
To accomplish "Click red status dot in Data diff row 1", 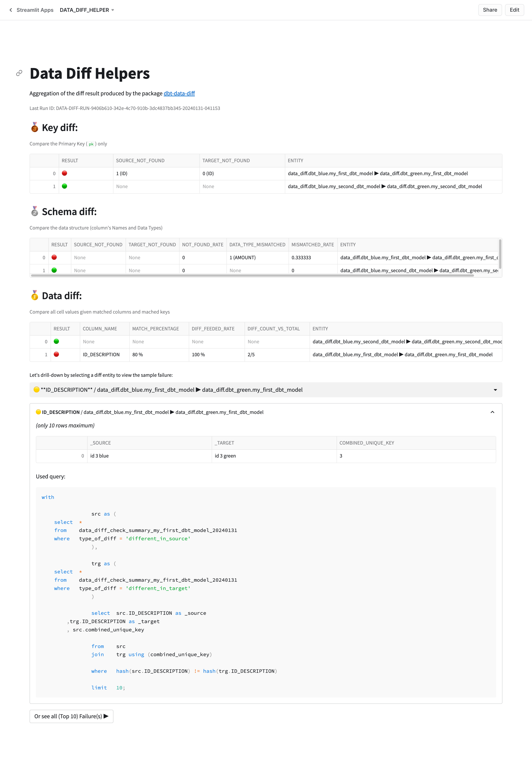I will click(x=57, y=354).
